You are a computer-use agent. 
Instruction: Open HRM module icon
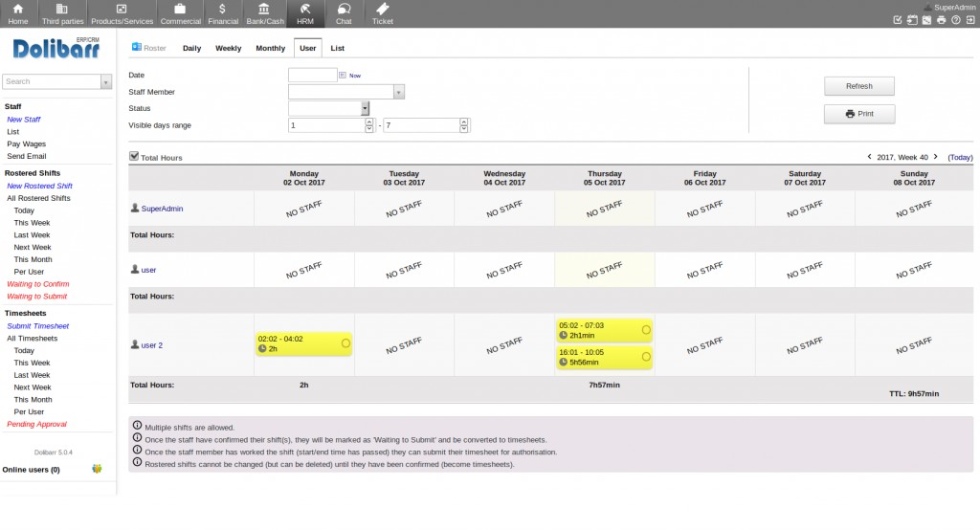305,9
